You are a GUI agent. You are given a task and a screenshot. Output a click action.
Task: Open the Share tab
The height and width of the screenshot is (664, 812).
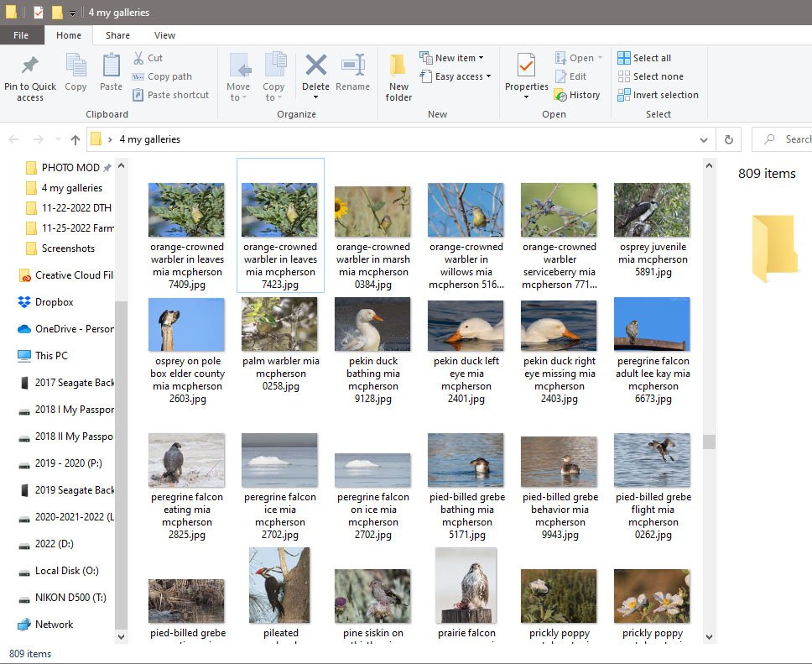(117, 35)
